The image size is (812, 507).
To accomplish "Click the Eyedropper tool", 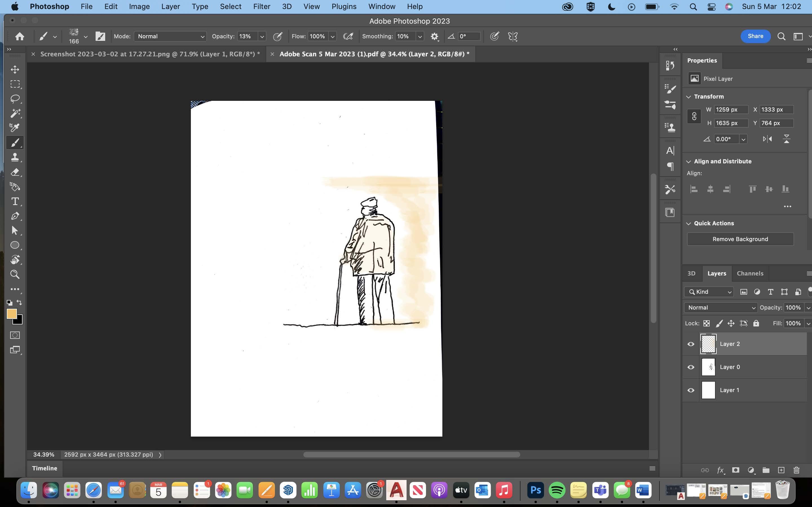I will 15,128.
